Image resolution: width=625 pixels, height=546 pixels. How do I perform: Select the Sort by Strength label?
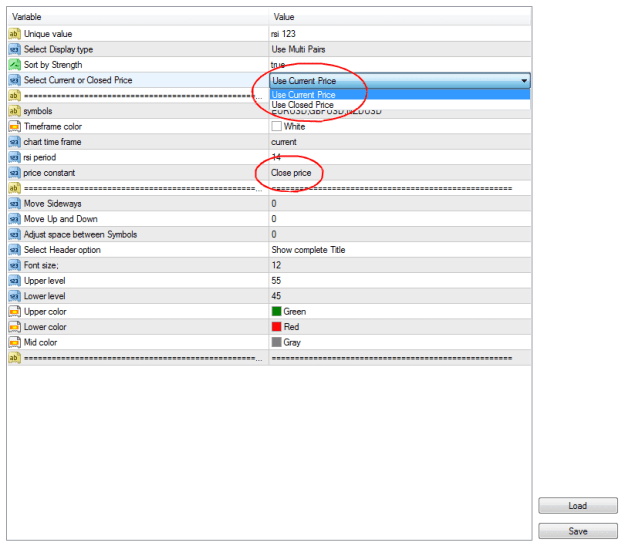tap(53, 65)
